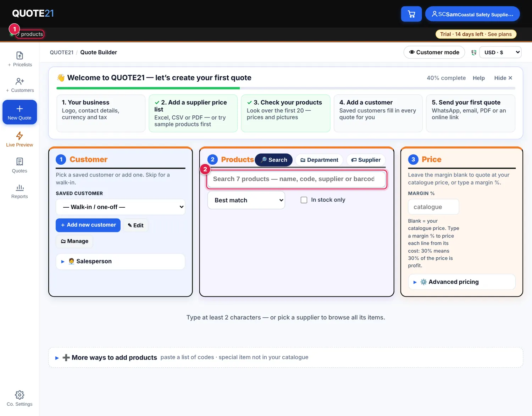Image resolution: width=532 pixels, height=416 pixels.
Task: Open step 1 Your business card
Action: (x=101, y=113)
